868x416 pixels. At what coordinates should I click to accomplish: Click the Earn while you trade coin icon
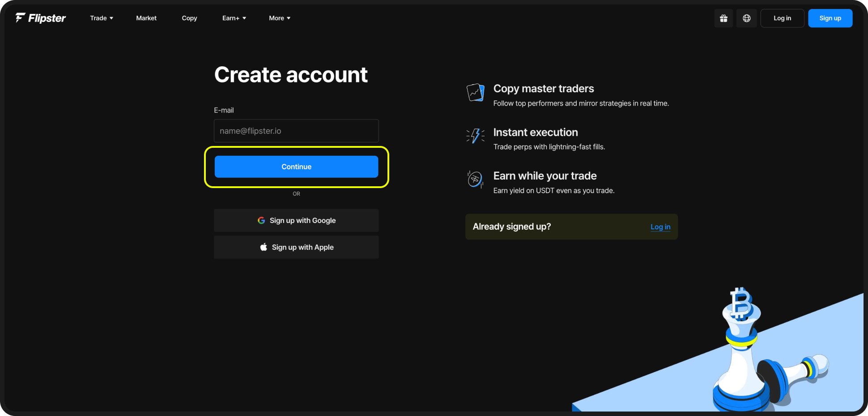point(475,180)
